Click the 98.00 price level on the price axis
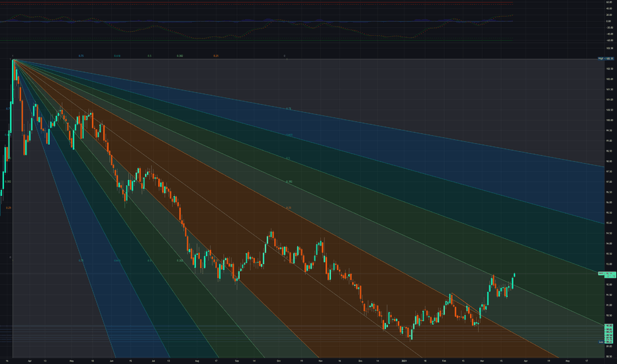617x364 pixels. tap(609, 161)
